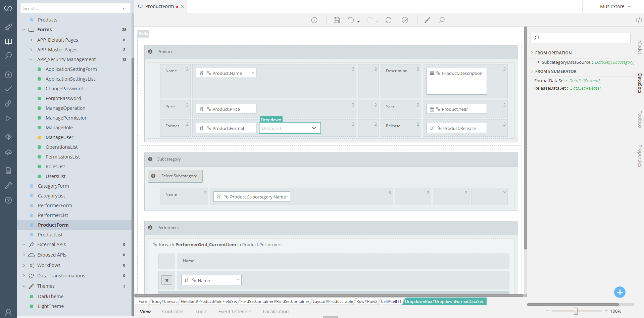Open the Properties panel on the right

[x=639, y=155]
